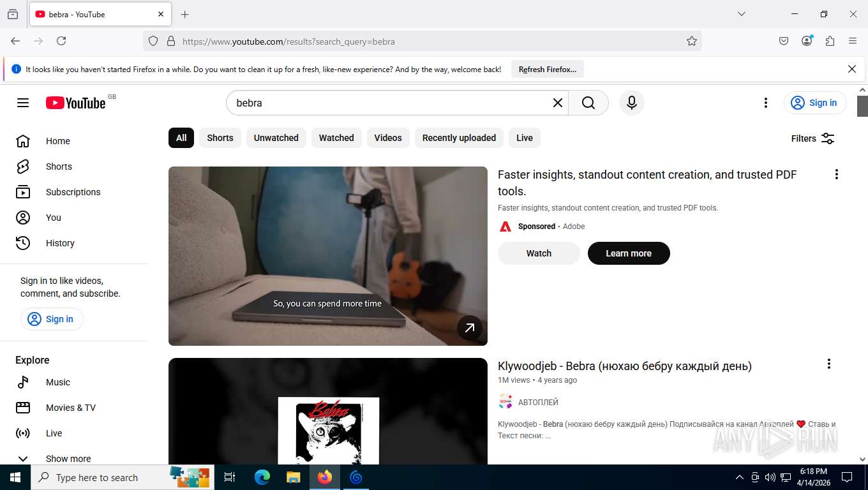Go to Home in sidebar
The width and height of the screenshot is (868, 490).
point(74,141)
